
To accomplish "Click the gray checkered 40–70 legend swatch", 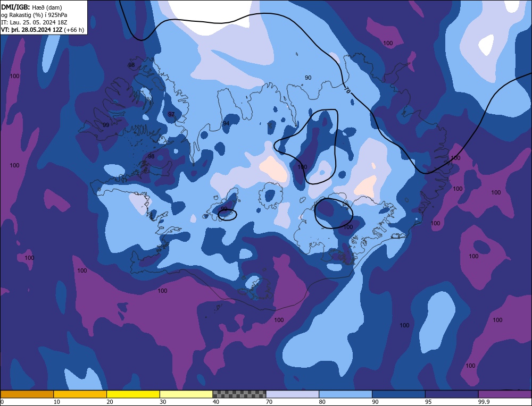I will coord(239,394).
